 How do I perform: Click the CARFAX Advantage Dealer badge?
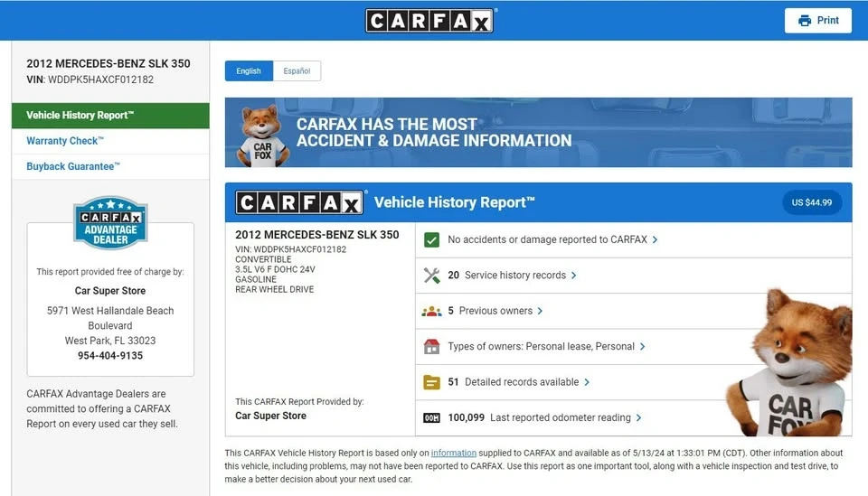pos(110,222)
